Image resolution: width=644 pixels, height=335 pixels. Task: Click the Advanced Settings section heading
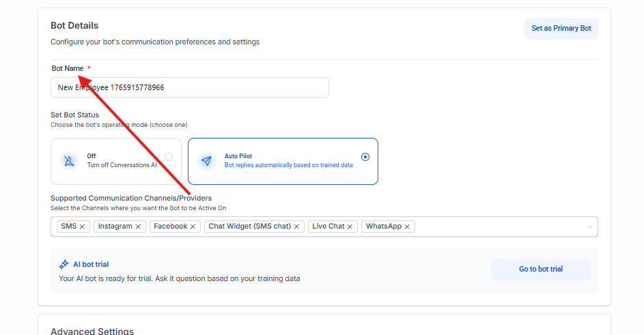92,331
